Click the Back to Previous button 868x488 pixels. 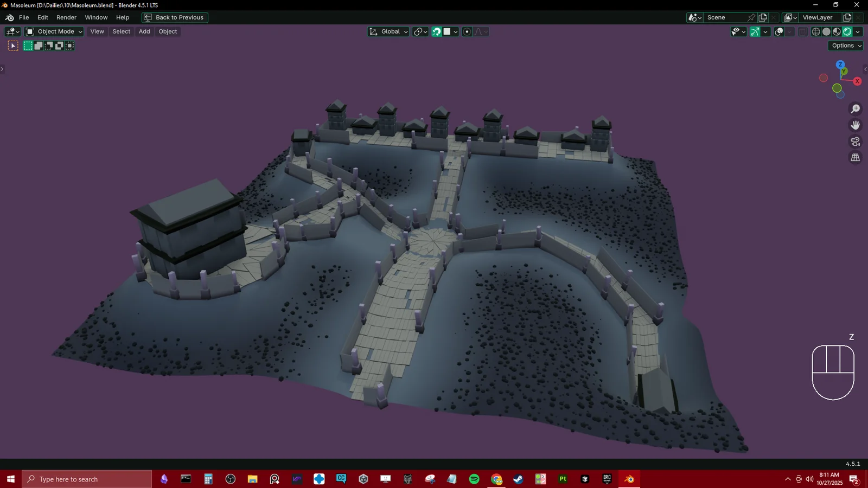(x=174, y=17)
